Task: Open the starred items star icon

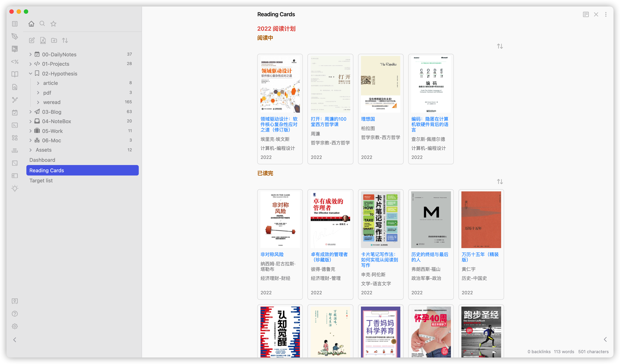Action: (53, 24)
